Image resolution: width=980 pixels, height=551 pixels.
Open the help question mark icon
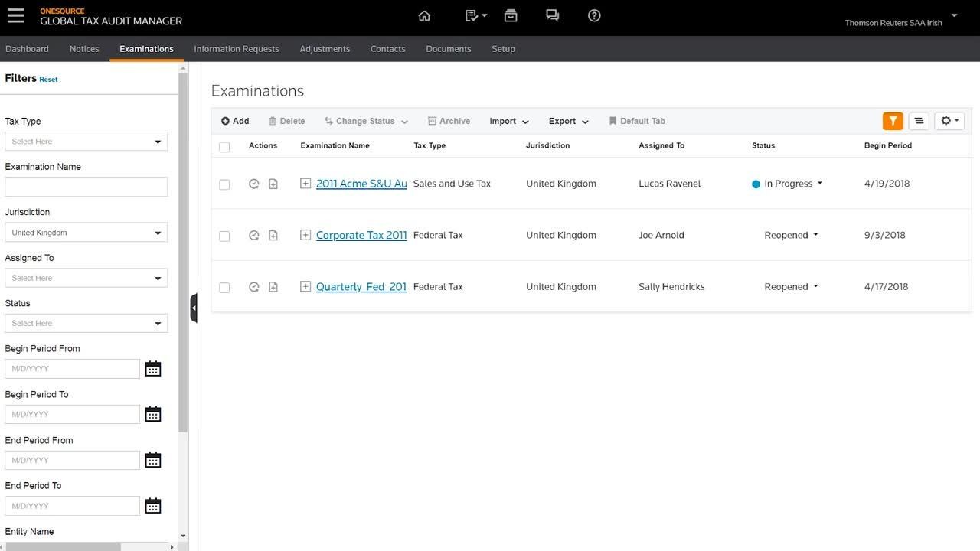(x=594, y=16)
